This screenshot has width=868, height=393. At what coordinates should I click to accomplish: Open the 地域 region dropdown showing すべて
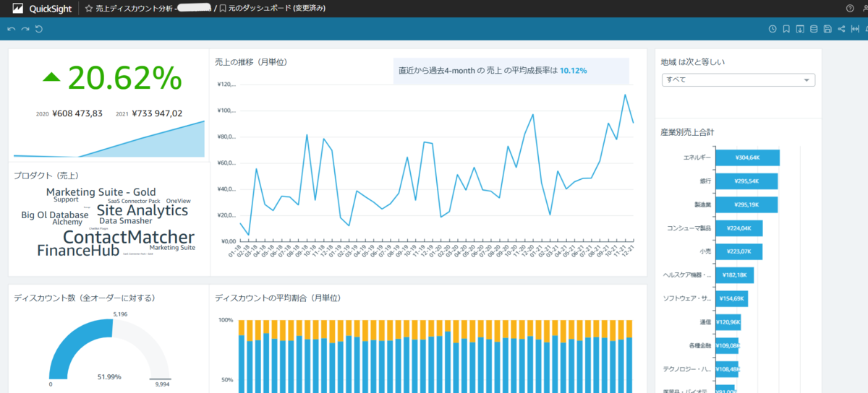pos(739,79)
